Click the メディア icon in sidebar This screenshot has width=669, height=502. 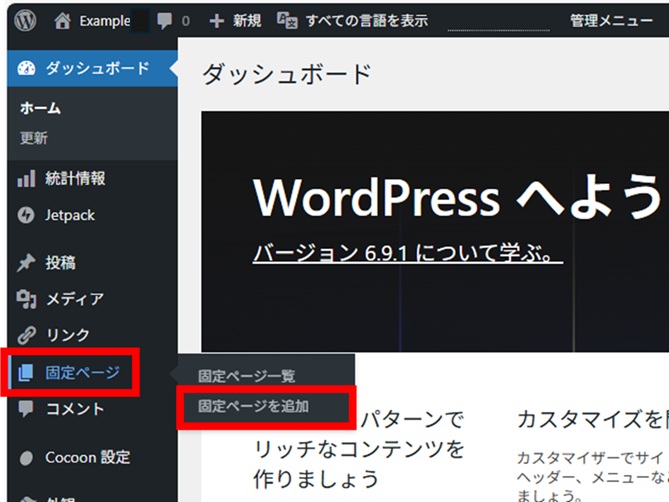[x=27, y=299]
